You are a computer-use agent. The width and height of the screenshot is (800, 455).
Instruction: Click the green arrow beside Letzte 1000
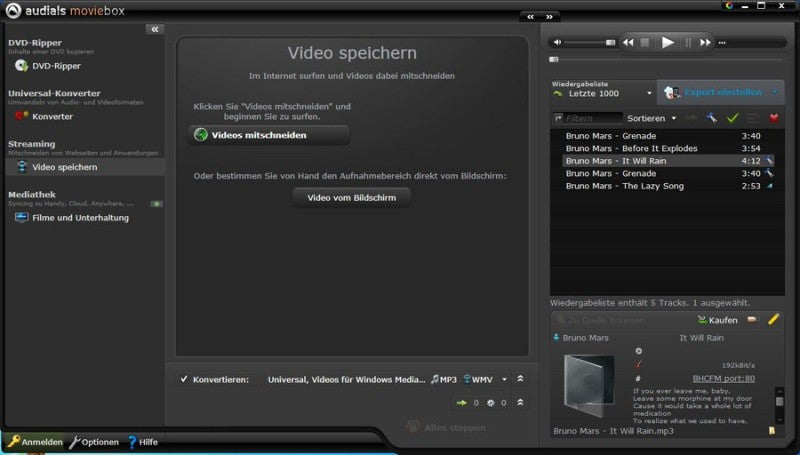point(558,93)
